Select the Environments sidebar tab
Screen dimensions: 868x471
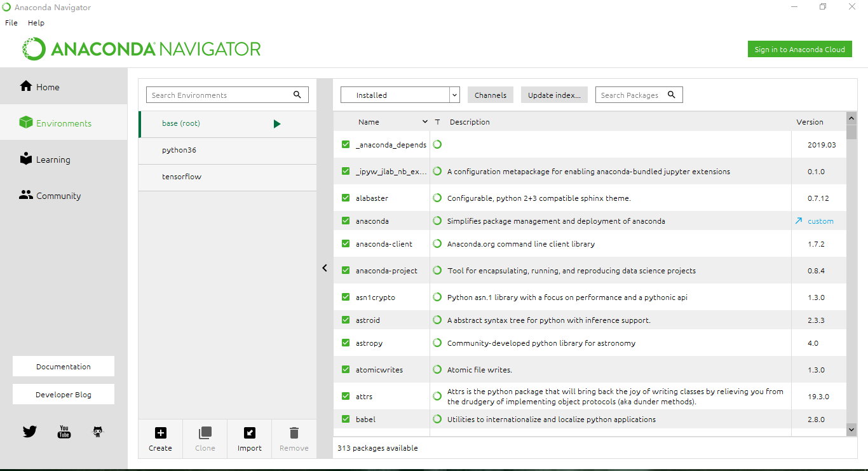click(x=64, y=123)
